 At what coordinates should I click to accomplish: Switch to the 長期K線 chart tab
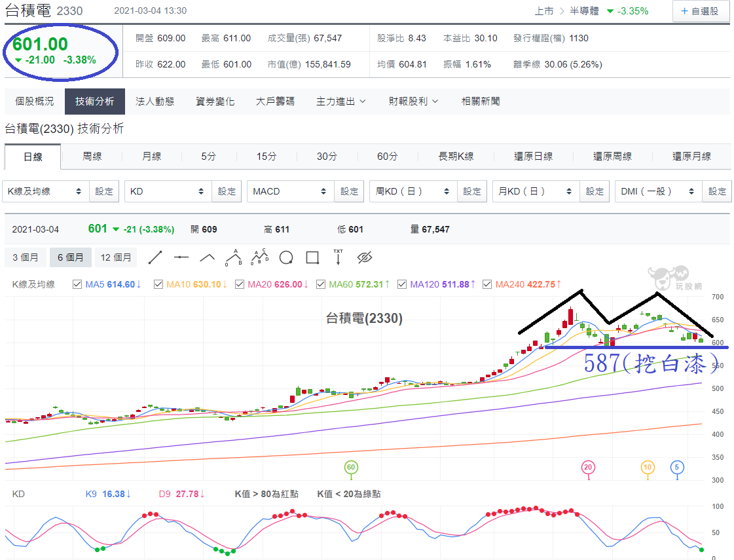coord(456,157)
